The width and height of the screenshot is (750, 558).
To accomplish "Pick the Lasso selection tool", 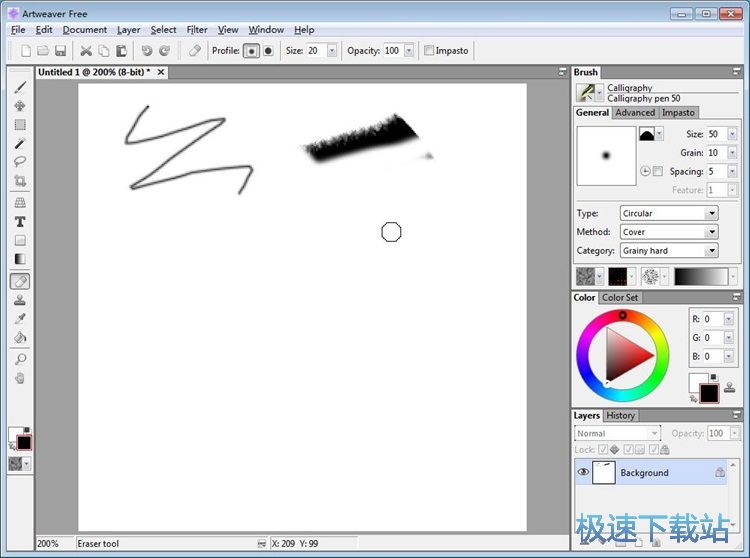I will (x=20, y=162).
